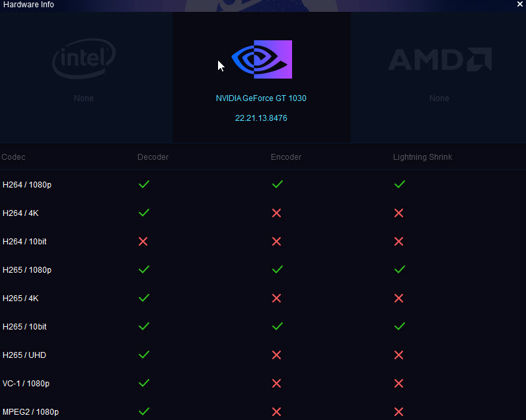Viewport: 526px width, 420px height.
Task: Click the MPEG2 / 1080p encoder red cross
Action: (277, 411)
